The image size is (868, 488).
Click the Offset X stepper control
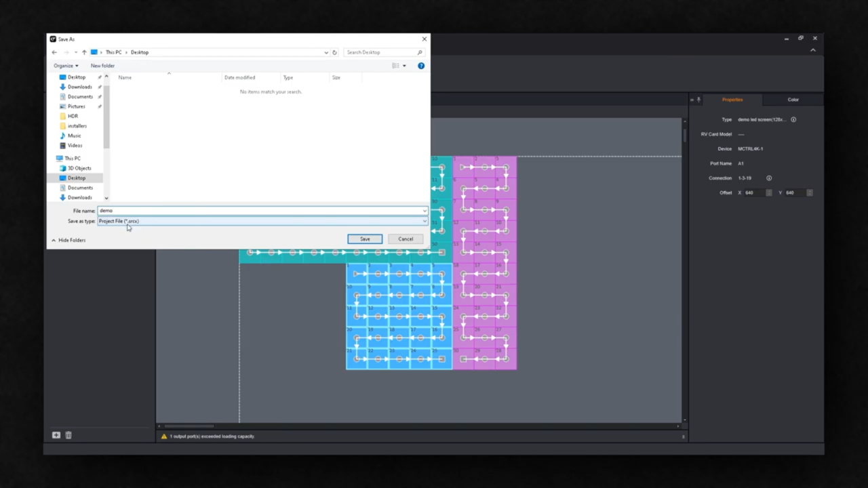(769, 192)
